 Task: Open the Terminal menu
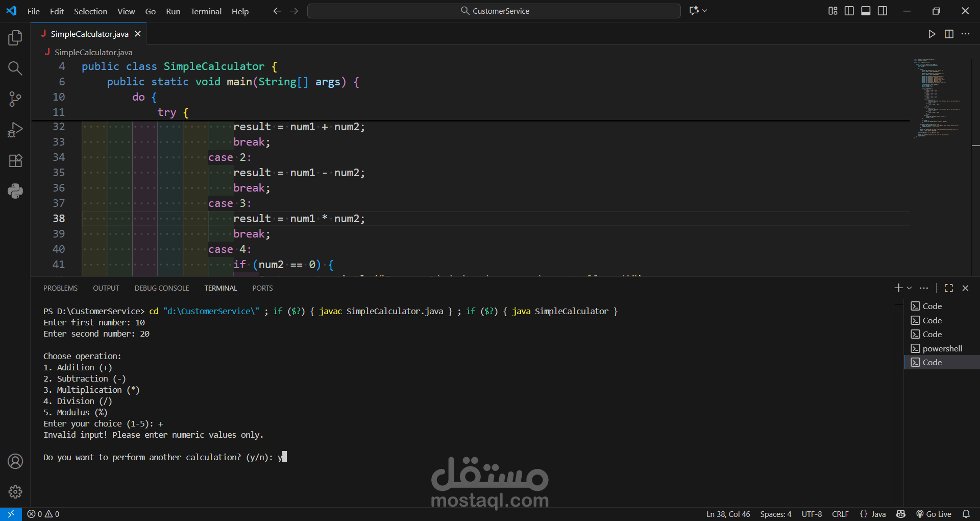tap(206, 11)
